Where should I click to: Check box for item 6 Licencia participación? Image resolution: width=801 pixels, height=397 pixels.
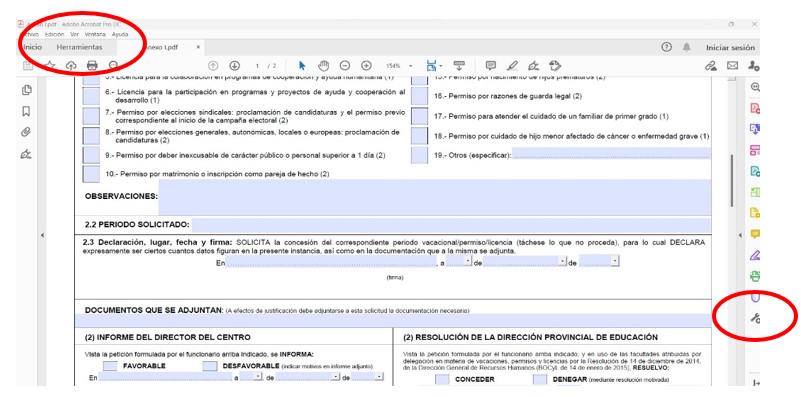(x=91, y=96)
